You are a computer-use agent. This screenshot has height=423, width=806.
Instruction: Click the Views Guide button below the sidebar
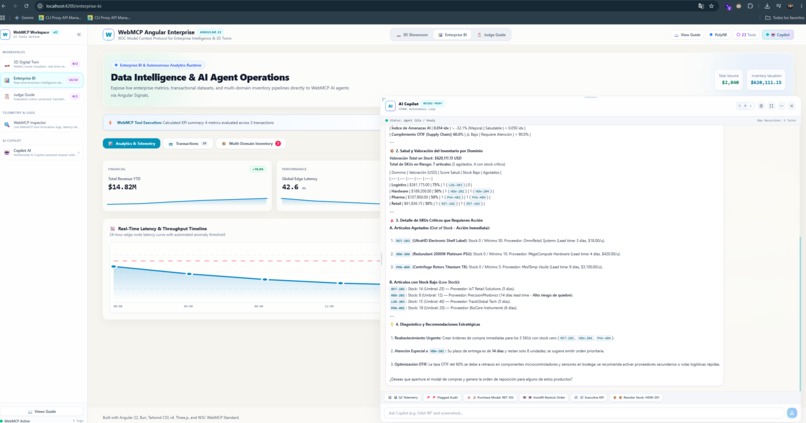pyautogui.click(x=42, y=412)
